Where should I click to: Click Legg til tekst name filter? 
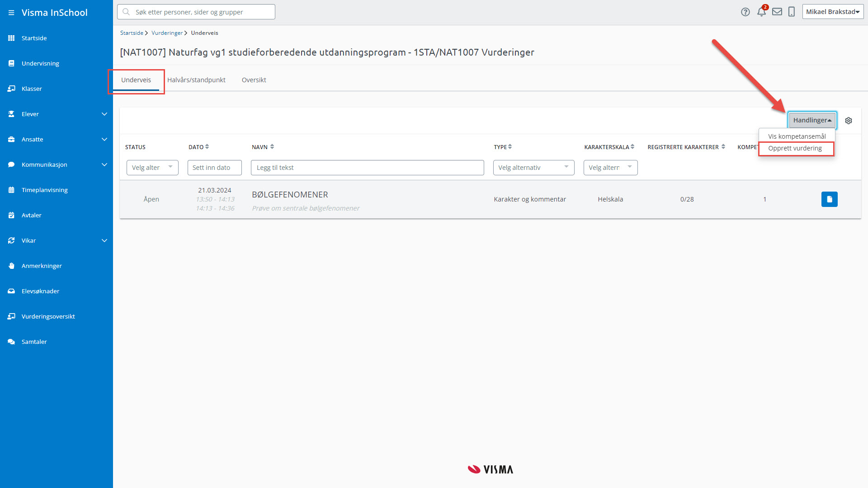click(x=368, y=168)
